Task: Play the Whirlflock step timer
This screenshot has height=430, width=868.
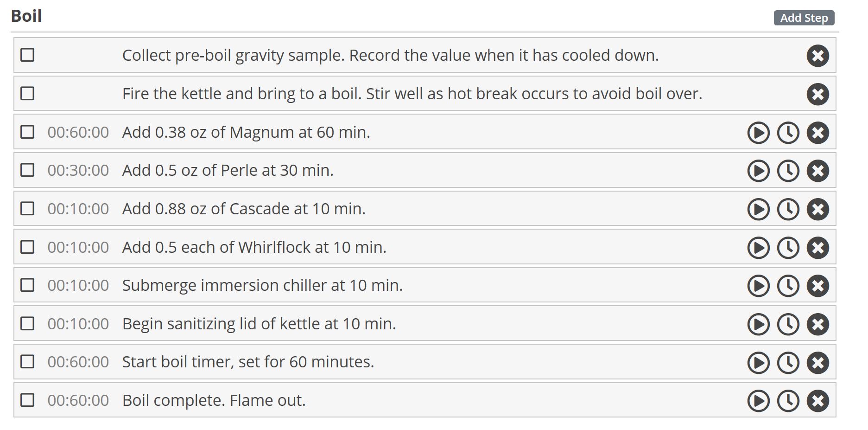Action: (758, 248)
